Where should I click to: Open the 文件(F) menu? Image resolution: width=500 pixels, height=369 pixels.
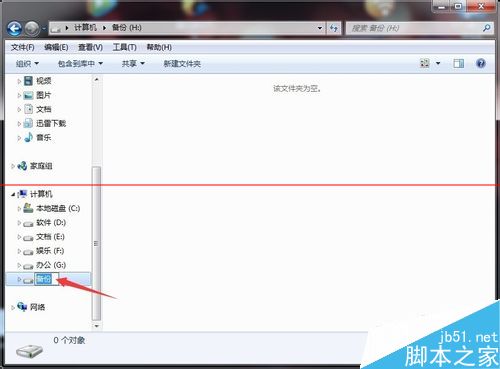[x=23, y=47]
